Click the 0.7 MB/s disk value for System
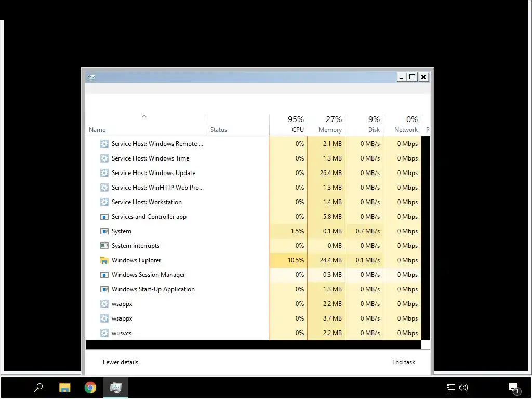The height and width of the screenshot is (399, 532). point(368,231)
